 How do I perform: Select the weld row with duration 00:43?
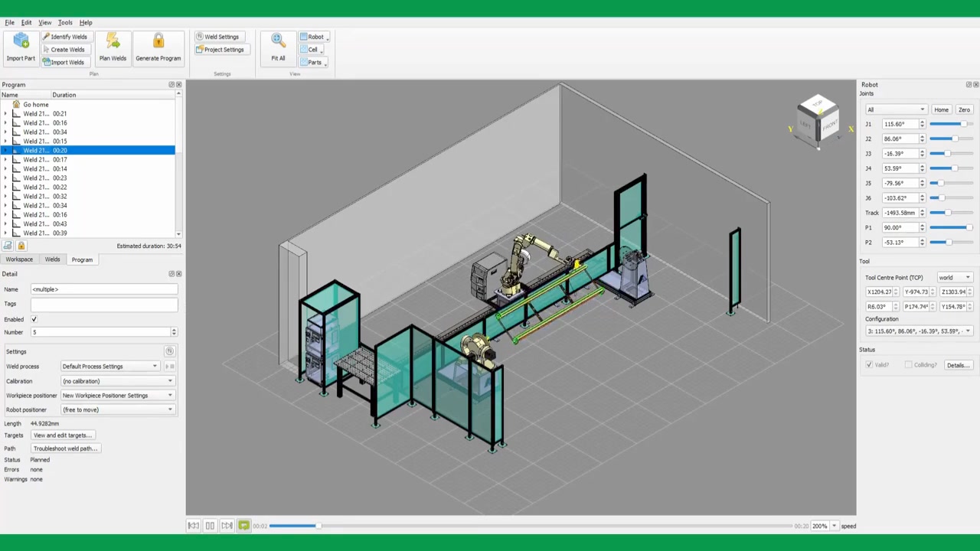click(88, 223)
